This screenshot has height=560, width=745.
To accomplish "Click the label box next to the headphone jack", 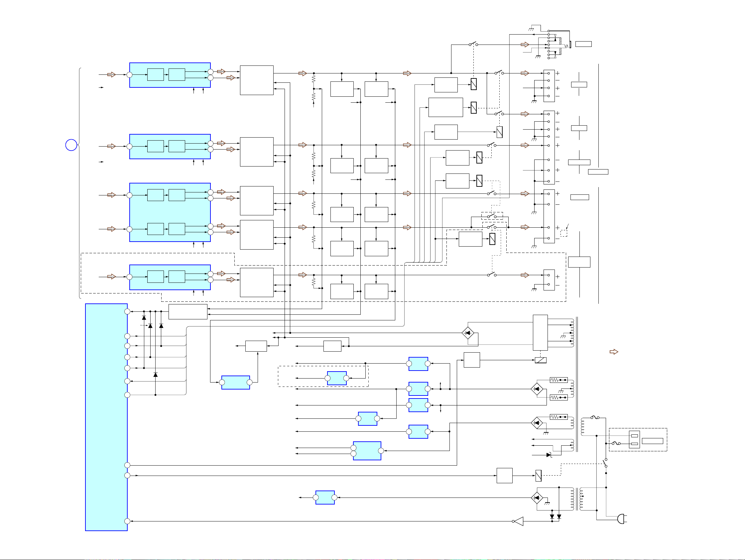I will click(583, 44).
